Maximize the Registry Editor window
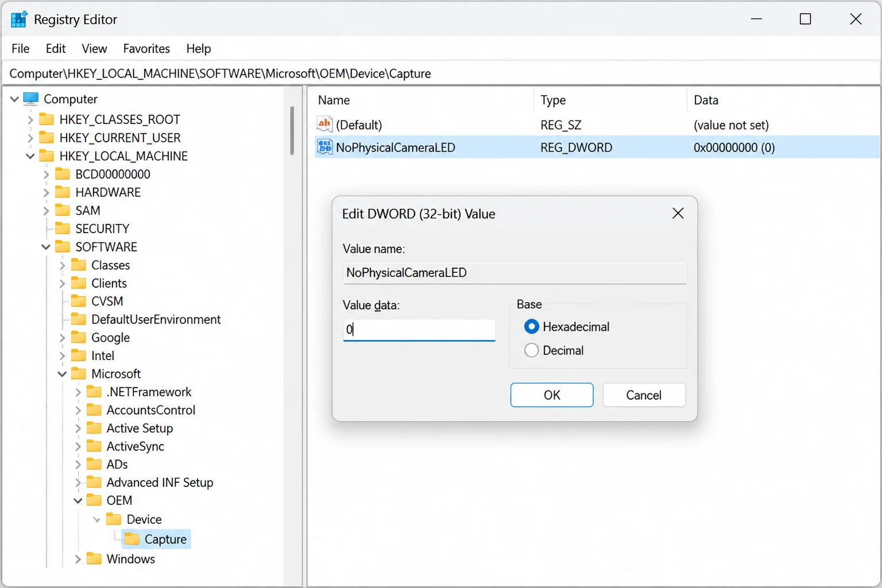This screenshot has height=588, width=882. pyautogui.click(x=806, y=19)
